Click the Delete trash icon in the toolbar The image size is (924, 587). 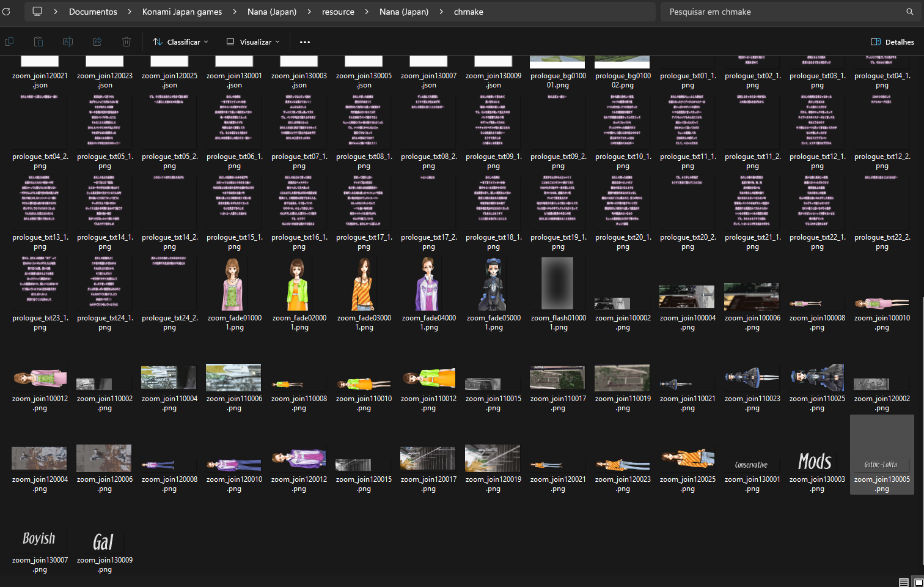(127, 42)
